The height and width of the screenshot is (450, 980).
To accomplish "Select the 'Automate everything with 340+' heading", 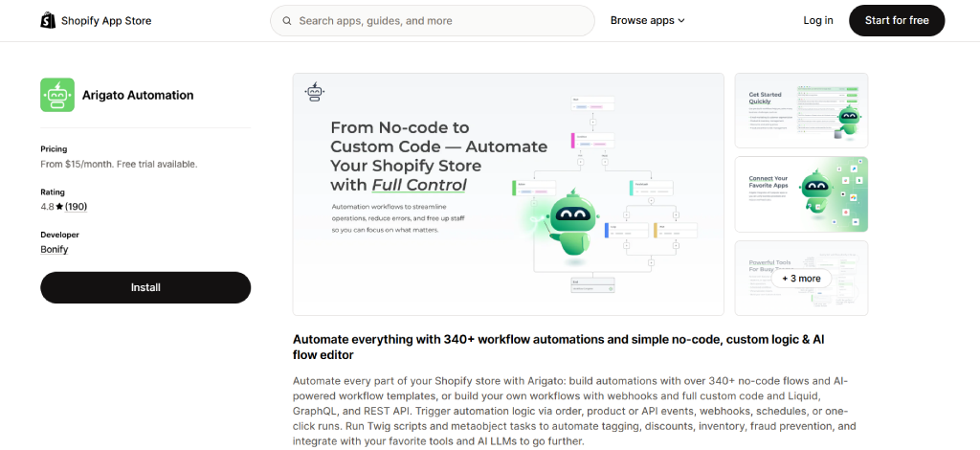I will tap(559, 347).
